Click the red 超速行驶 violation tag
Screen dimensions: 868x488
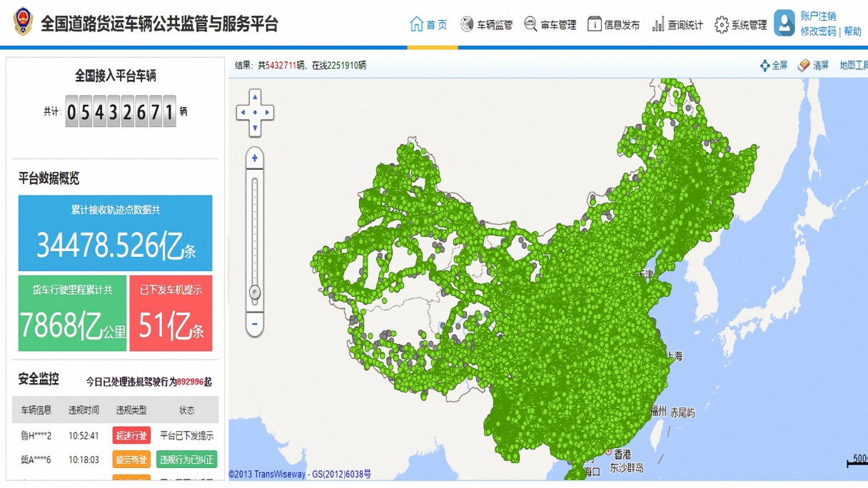[131, 435]
